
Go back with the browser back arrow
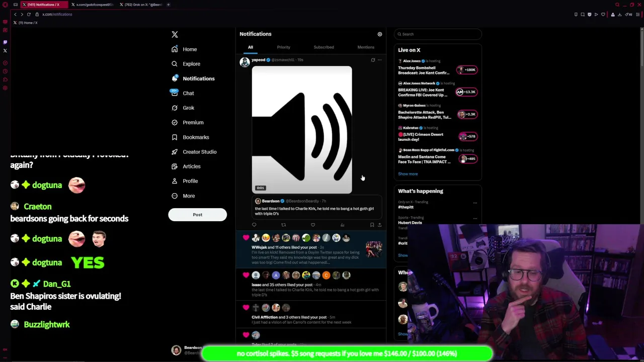click(x=15, y=14)
